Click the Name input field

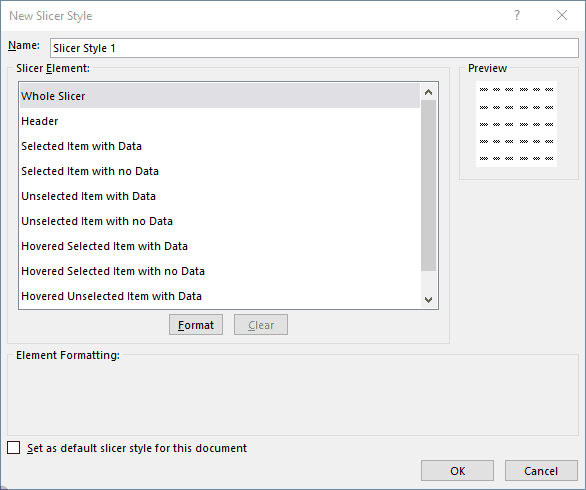pos(314,48)
